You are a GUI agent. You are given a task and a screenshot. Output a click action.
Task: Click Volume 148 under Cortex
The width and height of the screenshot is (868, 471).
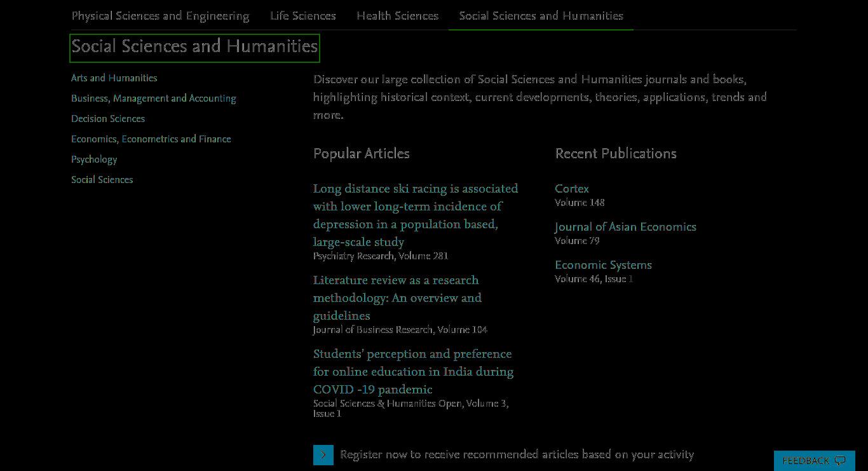580,203
